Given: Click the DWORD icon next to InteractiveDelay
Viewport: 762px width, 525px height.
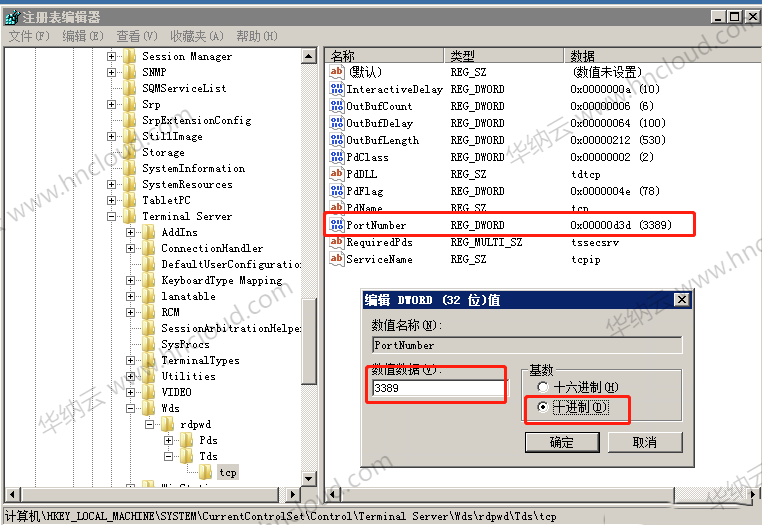Looking at the screenshot, I should coord(336,88).
